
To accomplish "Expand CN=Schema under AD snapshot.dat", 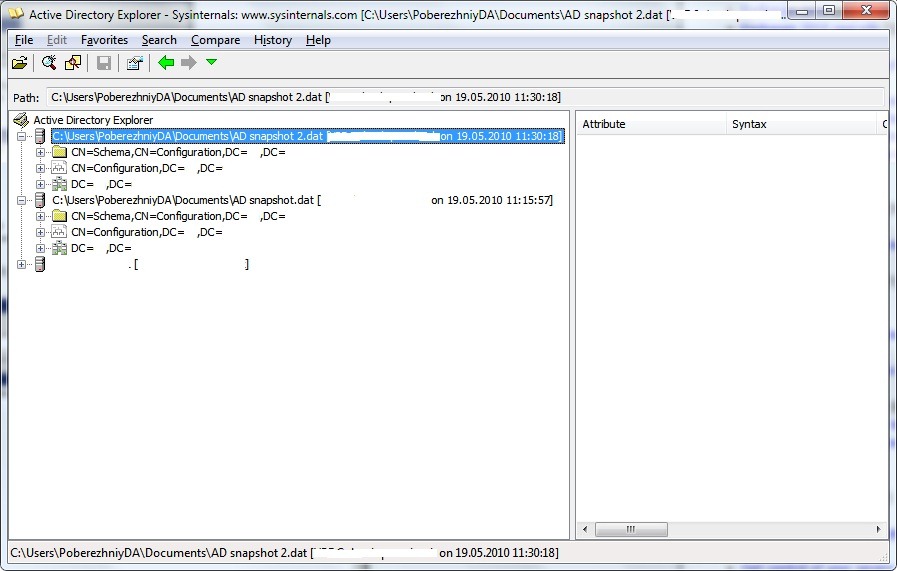I will pos(40,216).
